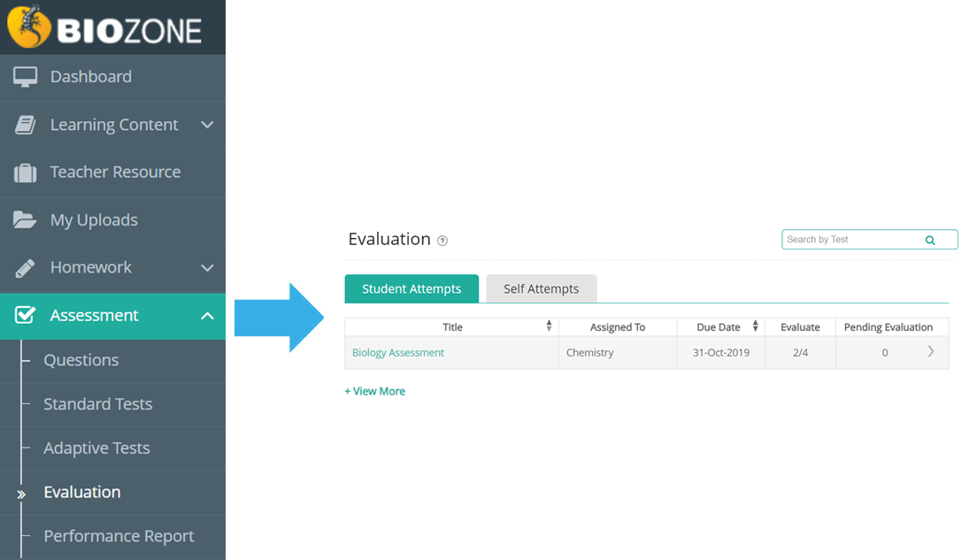Click the View More link
961x560 pixels.
point(374,391)
